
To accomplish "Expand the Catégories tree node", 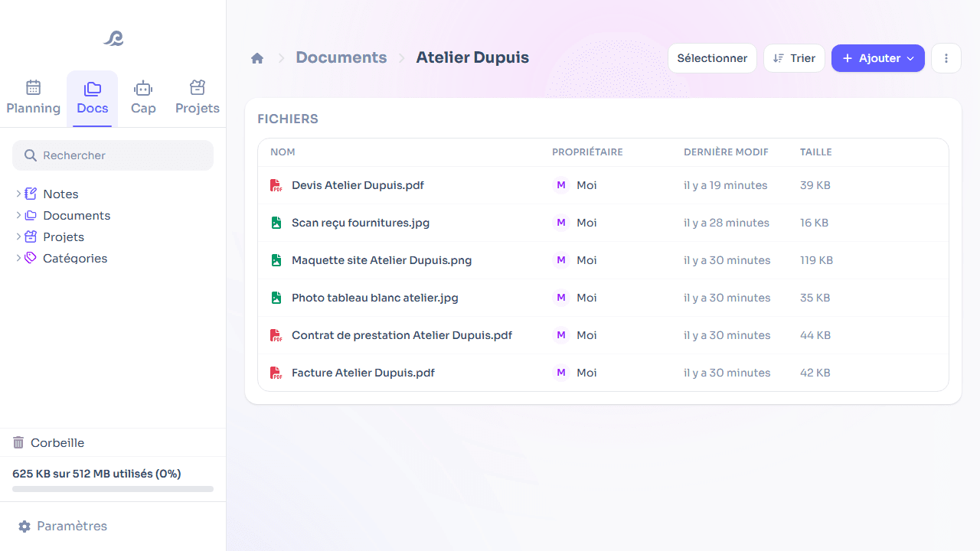I will tap(18, 258).
